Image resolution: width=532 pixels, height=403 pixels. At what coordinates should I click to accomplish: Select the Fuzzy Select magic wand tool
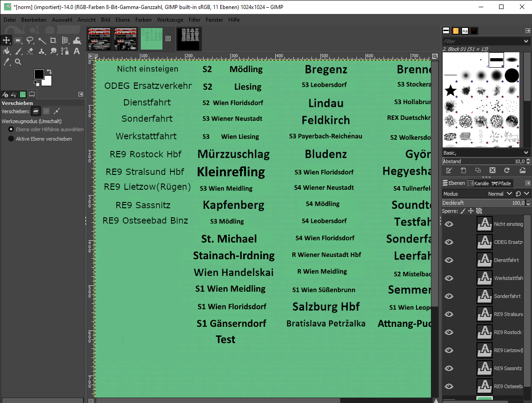click(42, 40)
